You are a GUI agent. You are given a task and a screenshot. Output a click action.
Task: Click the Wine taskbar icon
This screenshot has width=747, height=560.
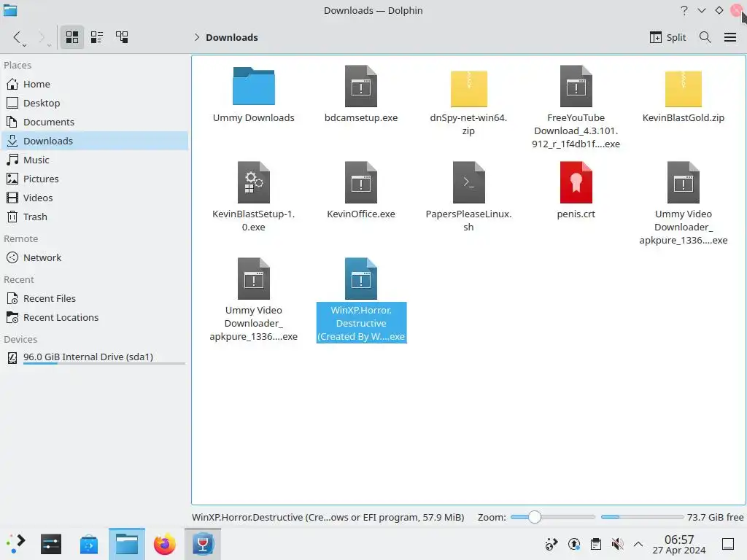pos(203,544)
